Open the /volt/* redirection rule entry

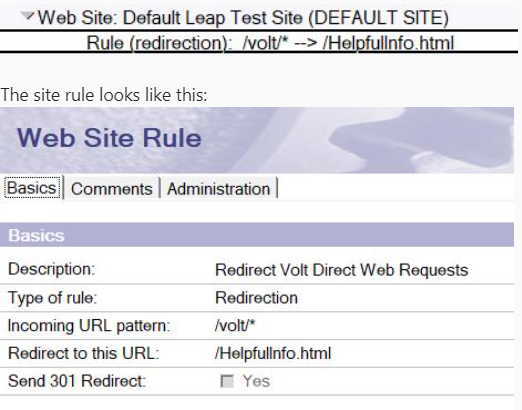point(270,43)
